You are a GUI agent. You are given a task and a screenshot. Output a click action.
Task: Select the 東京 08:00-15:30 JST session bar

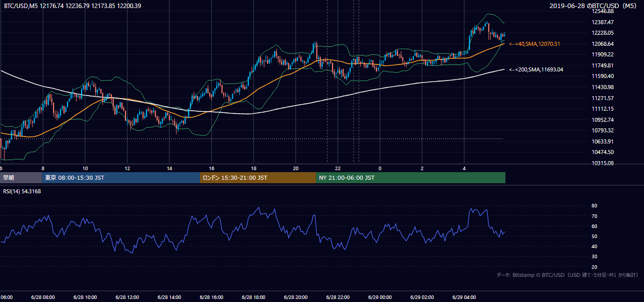pyautogui.click(x=121, y=178)
